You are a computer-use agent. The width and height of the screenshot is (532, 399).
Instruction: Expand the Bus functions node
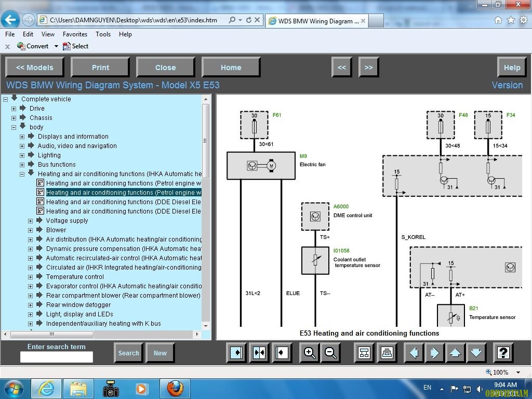tap(22, 165)
